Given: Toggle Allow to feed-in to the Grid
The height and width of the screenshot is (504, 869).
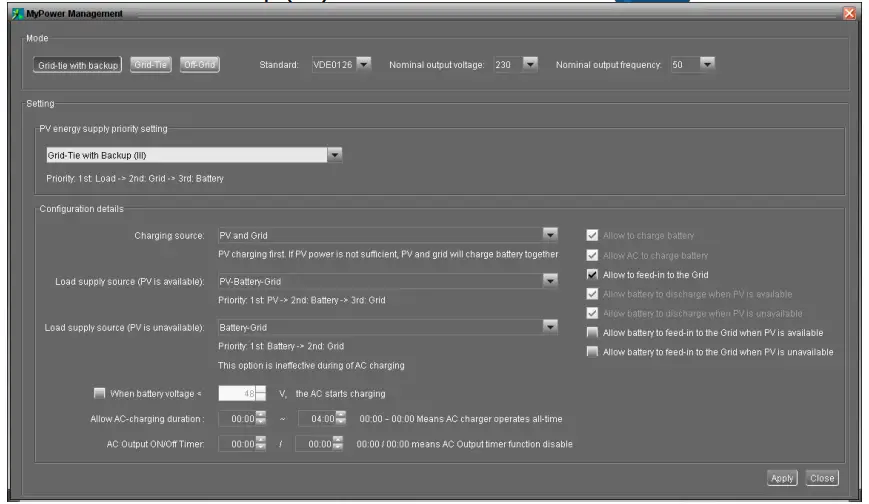Looking at the screenshot, I should click(x=593, y=274).
